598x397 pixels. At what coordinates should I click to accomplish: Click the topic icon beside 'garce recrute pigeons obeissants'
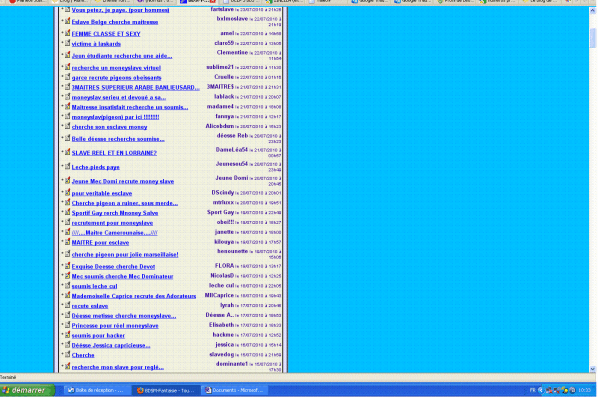point(68,77)
